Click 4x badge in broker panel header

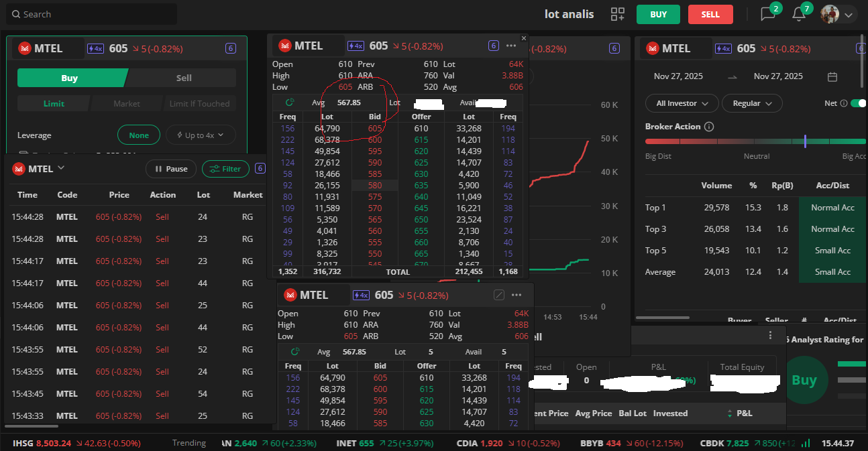pos(724,48)
